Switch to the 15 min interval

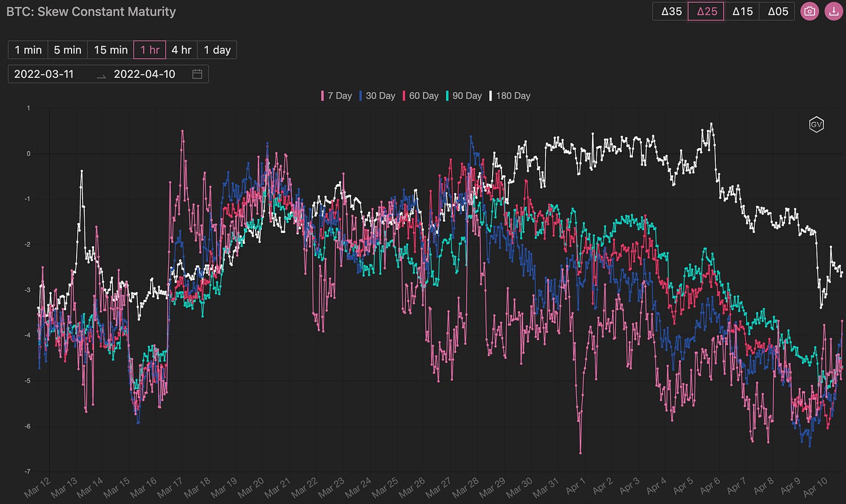pyautogui.click(x=110, y=50)
